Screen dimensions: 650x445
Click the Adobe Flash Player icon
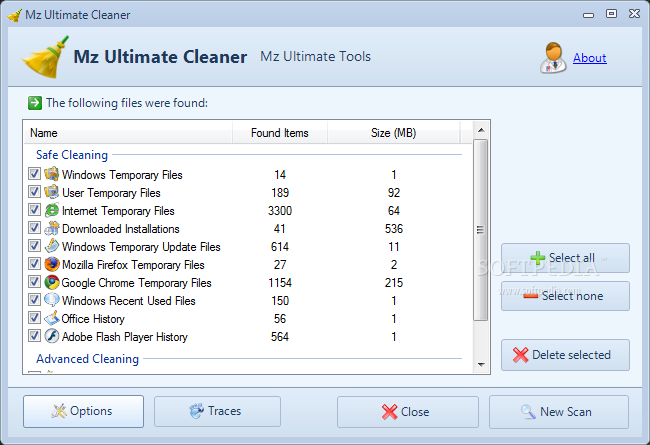(51, 336)
